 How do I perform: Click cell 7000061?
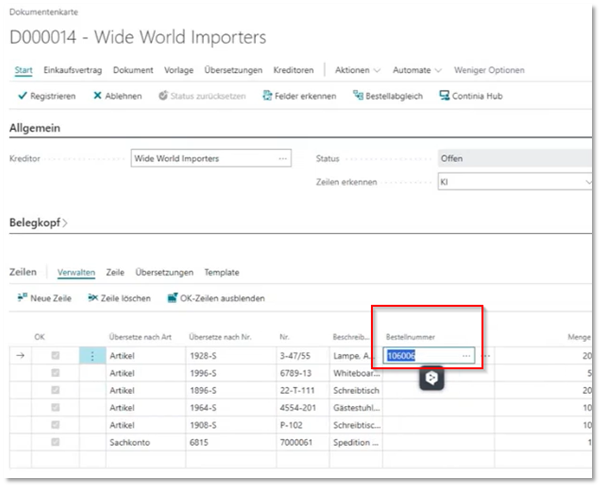[x=296, y=442]
